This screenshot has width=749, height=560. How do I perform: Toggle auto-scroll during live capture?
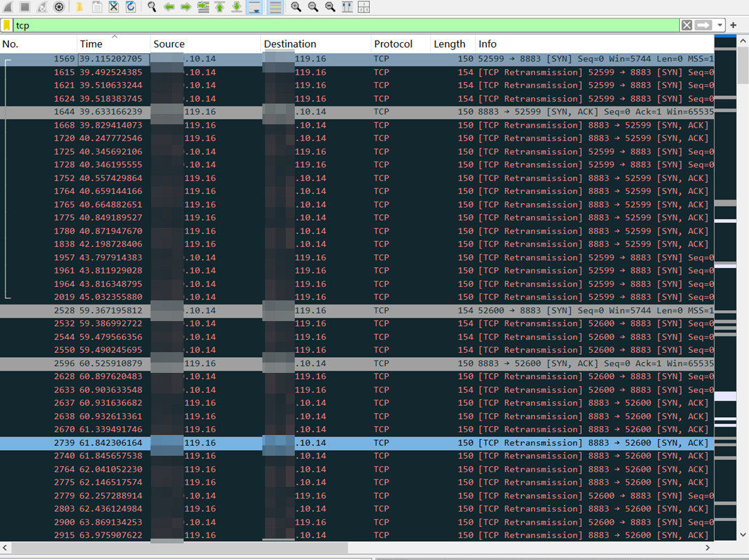(254, 7)
